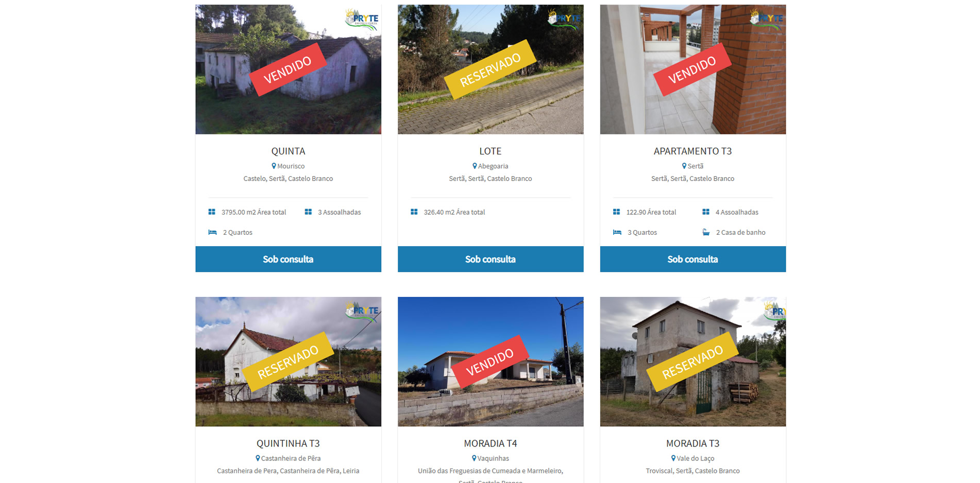The image size is (980, 483).
Task: Click the area grid icon for 3795.00 m2
Action: tap(212, 212)
